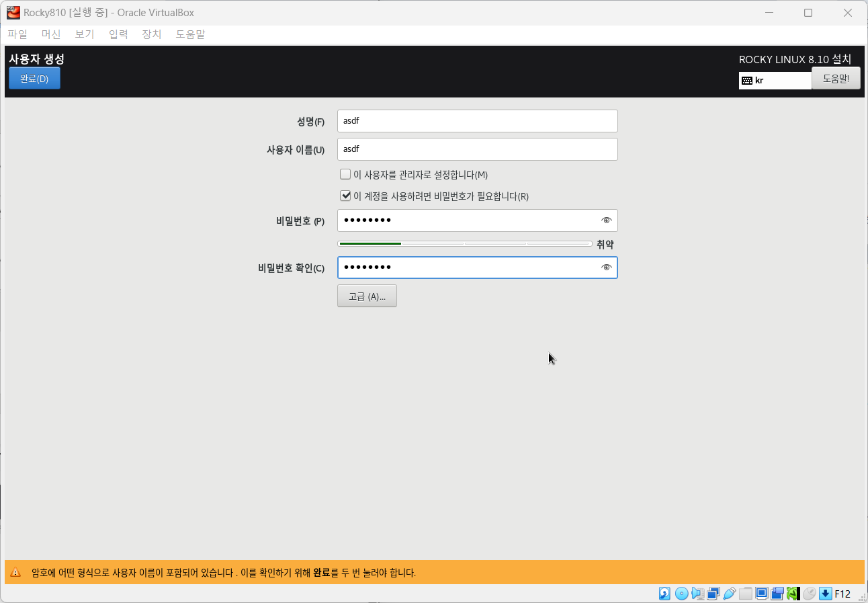Click the password strength bar
Viewport: 868px width, 603px height.
[x=464, y=243]
